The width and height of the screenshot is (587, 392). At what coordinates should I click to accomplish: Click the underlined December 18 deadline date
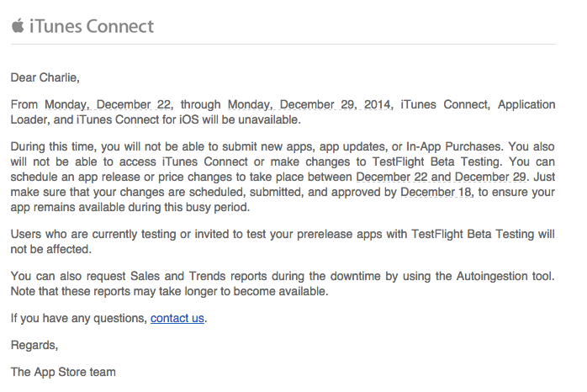[x=436, y=192]
